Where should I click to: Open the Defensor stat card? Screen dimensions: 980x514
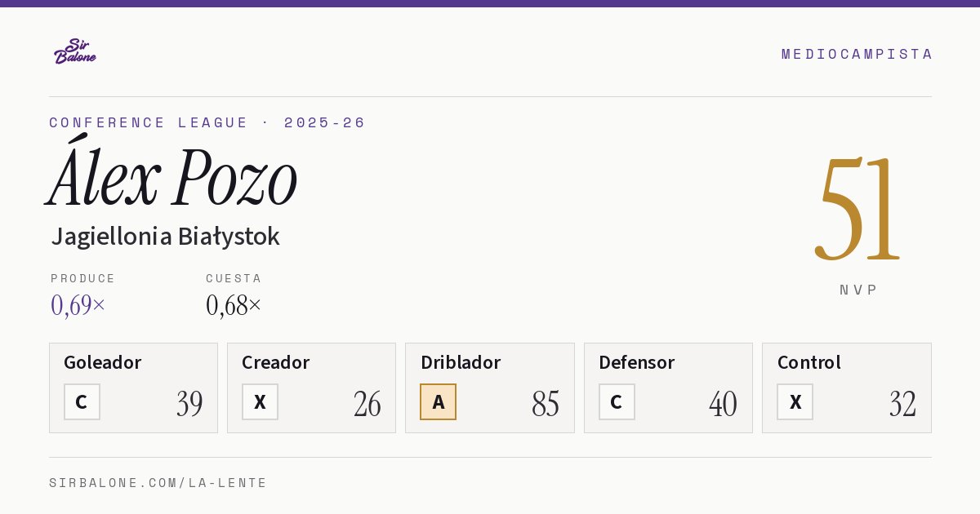[668, 388]
